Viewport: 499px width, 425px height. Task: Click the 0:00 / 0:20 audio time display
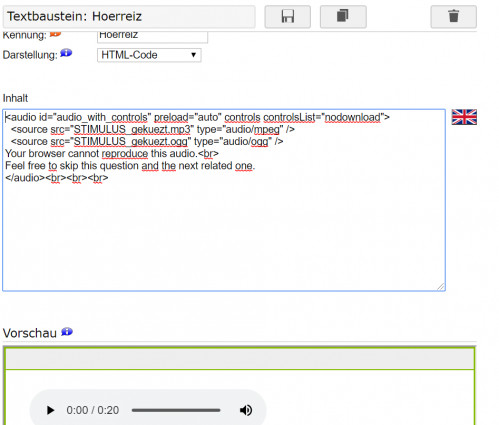pyautogui.click(x=93, y=410)
